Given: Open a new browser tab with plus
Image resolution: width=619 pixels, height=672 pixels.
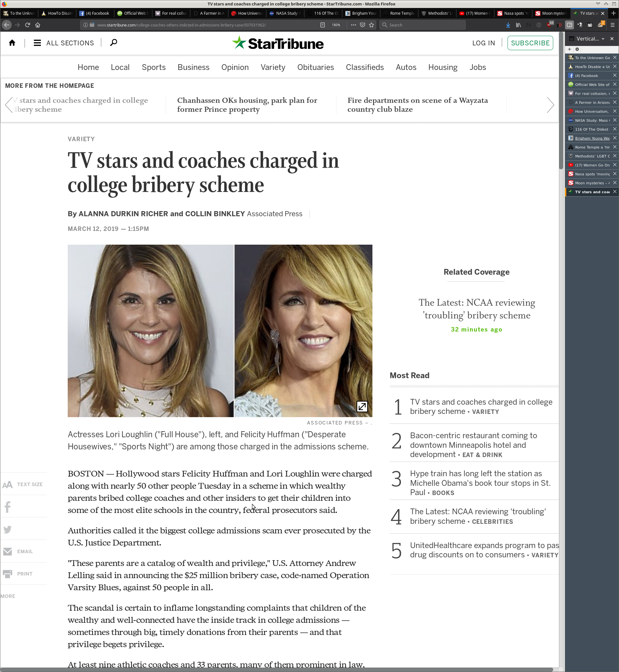Looking at the screenshot, I should pos(613,13).
